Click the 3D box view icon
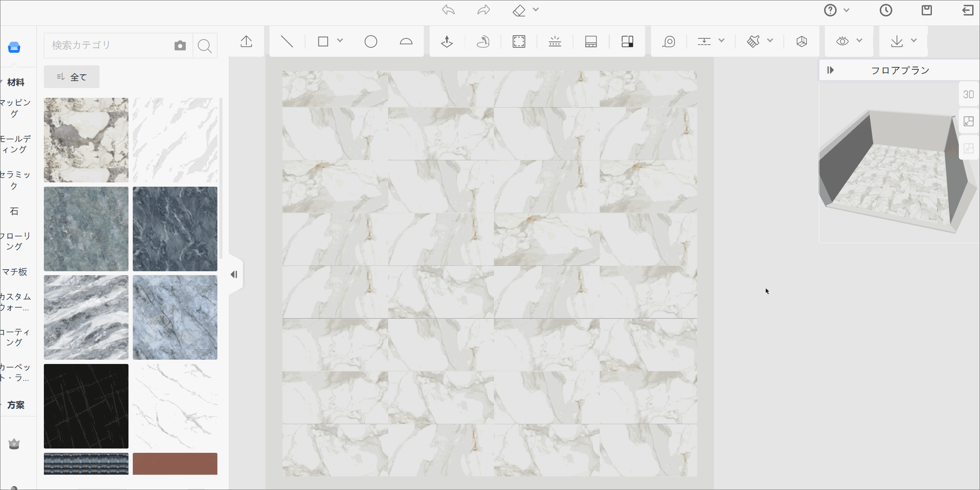 click(802, 41)
